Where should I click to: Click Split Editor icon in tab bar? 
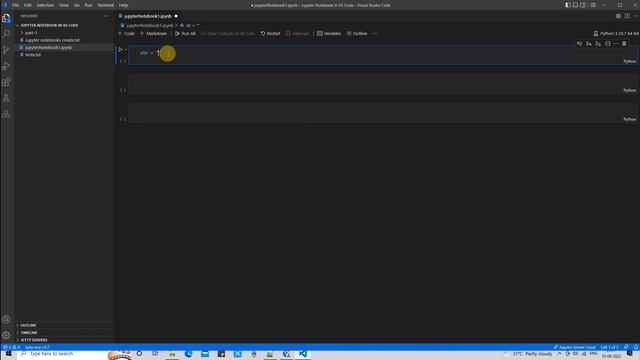(627, 16)
